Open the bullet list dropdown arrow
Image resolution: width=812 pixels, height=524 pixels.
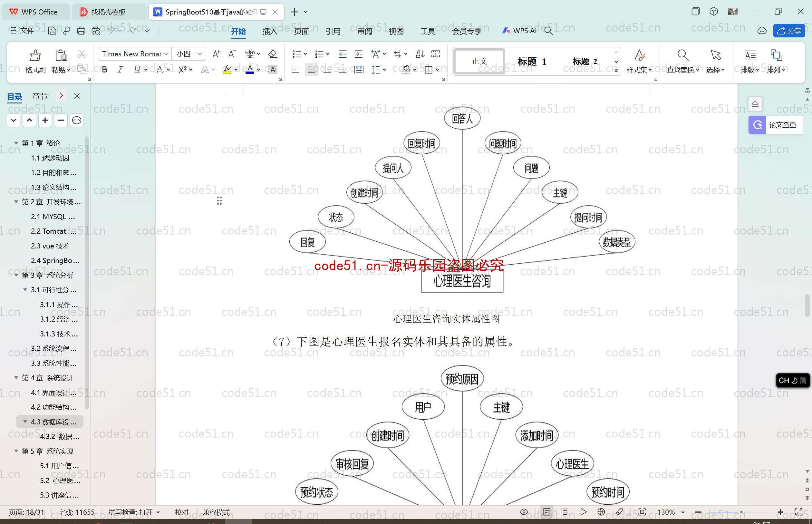305,54
